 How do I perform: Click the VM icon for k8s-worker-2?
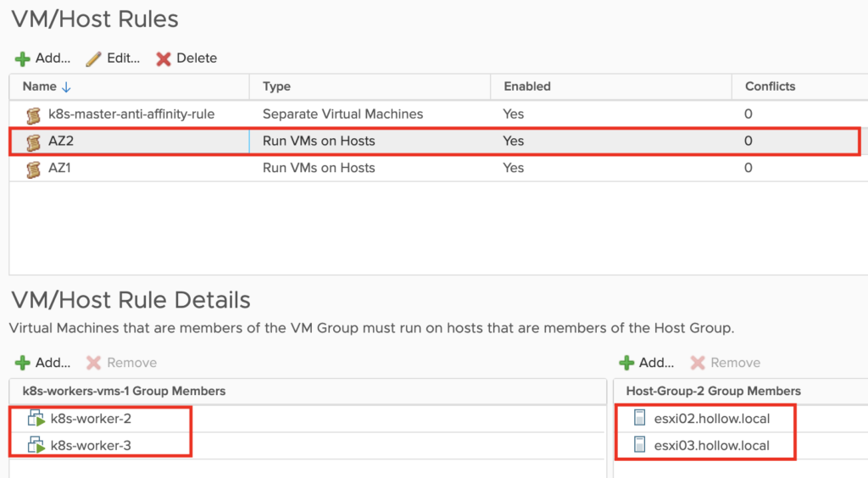(36, 419)
